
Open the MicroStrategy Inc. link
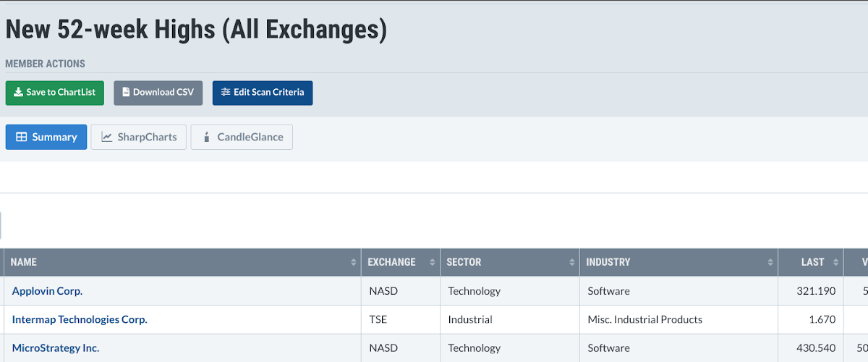pyautogui.click(x=56, y=348)
